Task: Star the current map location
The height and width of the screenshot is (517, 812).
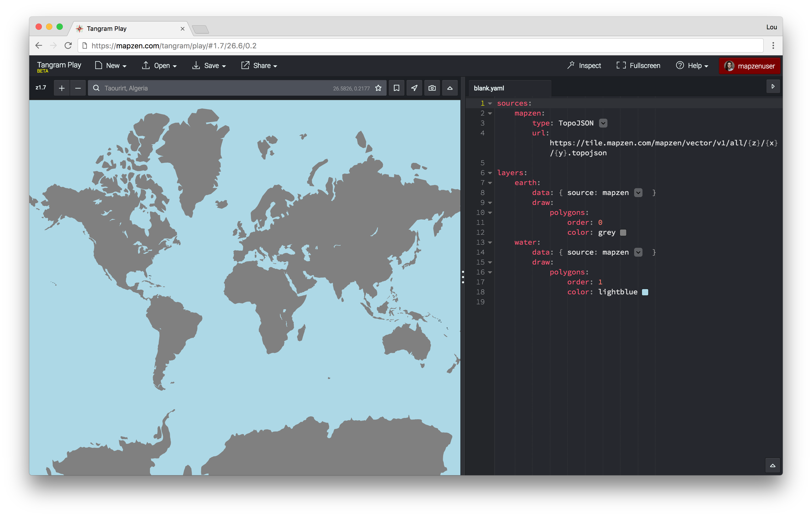Action: coord(378,88)
